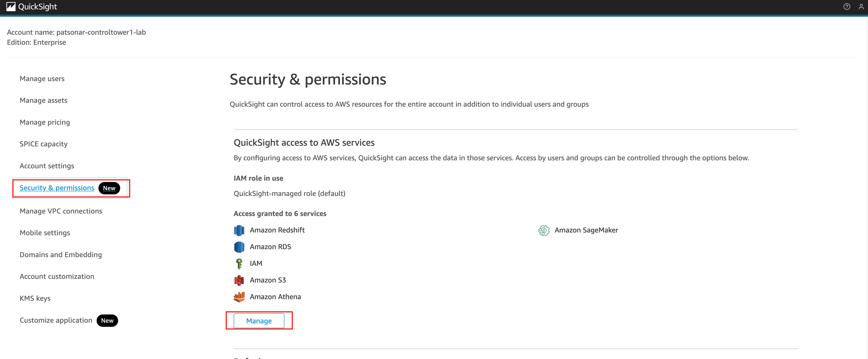Open Customize application option
868x359 pixels.
point(56,320)
